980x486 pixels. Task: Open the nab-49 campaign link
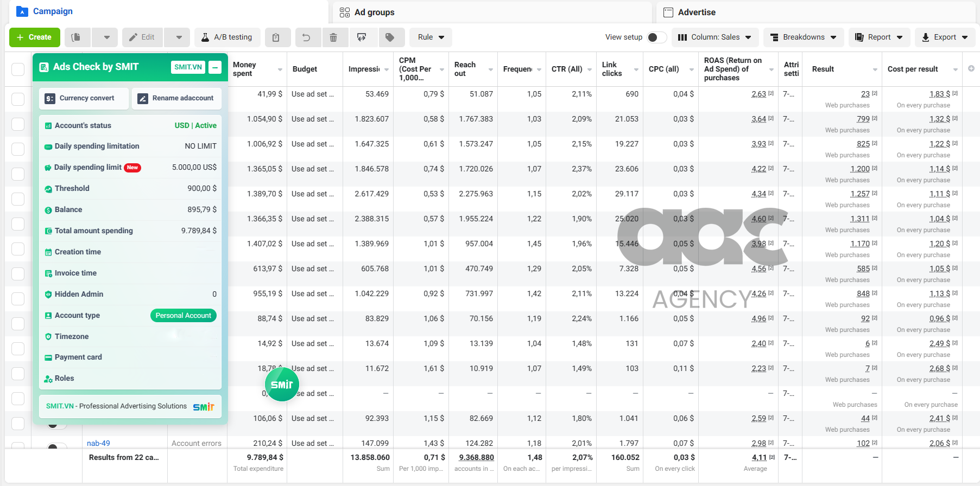pyautogui.click(x=98, y=444)
